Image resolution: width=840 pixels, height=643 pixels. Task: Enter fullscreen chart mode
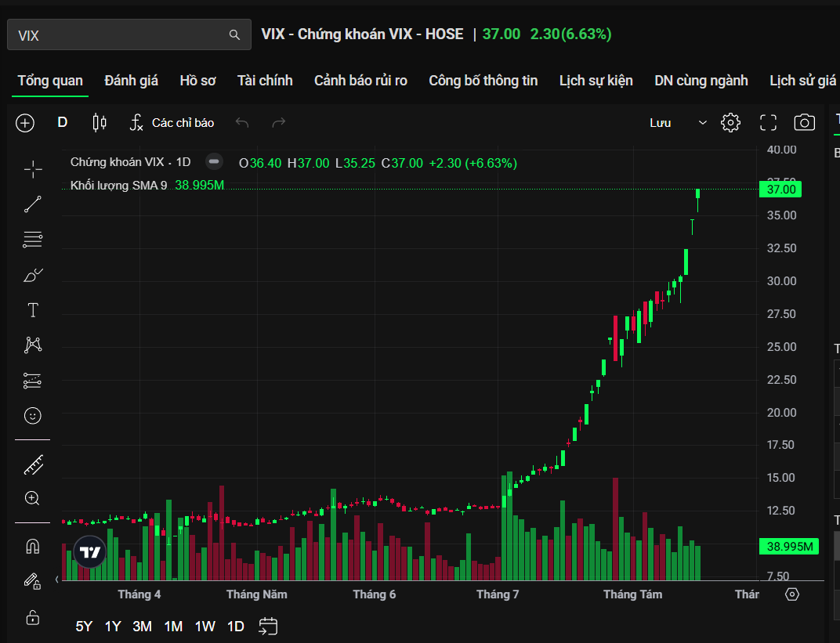click(768, 123)
